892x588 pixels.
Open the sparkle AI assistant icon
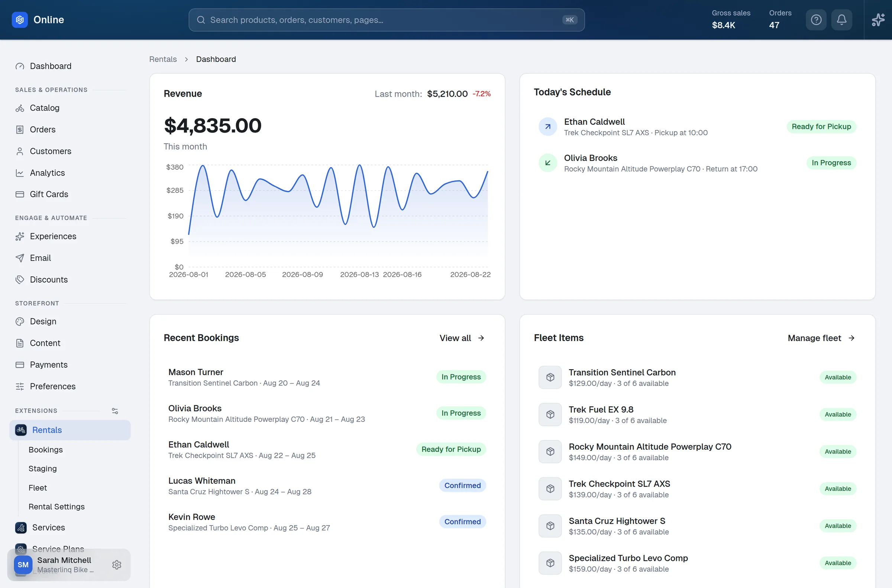(x=878, y=20)
